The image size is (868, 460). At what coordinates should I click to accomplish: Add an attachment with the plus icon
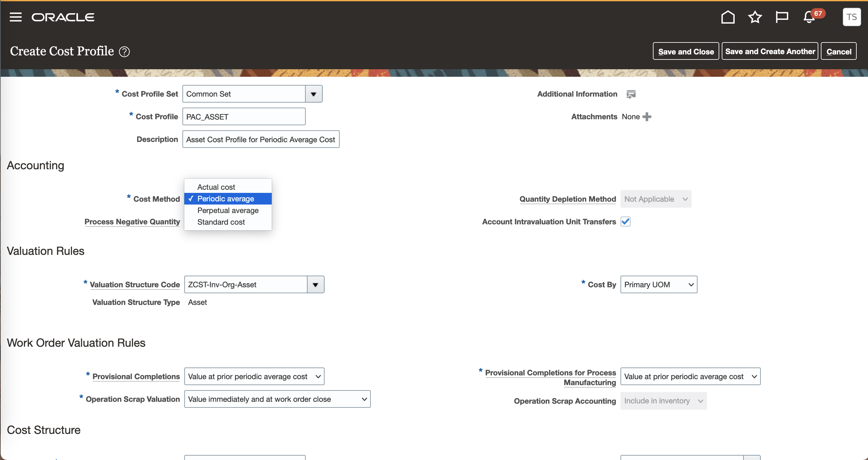pos(647,117)
